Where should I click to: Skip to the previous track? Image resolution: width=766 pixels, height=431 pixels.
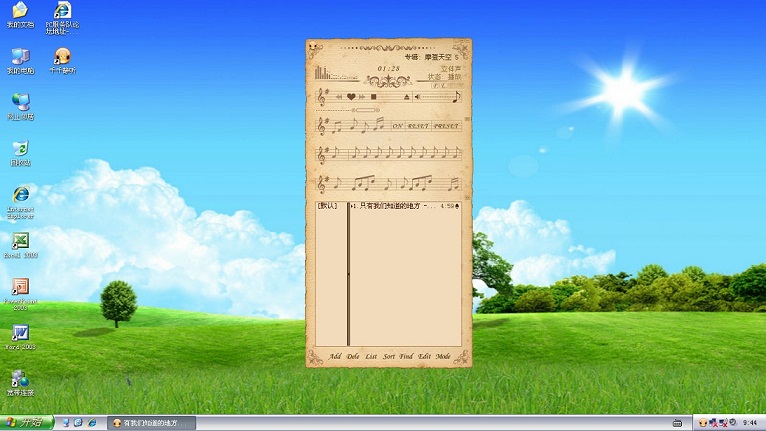[339, 97]
